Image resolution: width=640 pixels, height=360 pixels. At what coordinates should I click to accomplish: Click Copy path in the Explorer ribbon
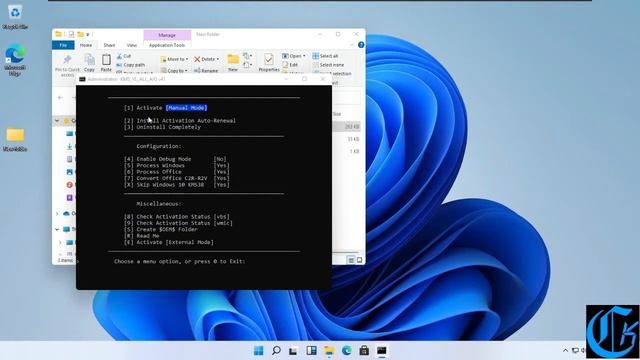coord(131,65)
